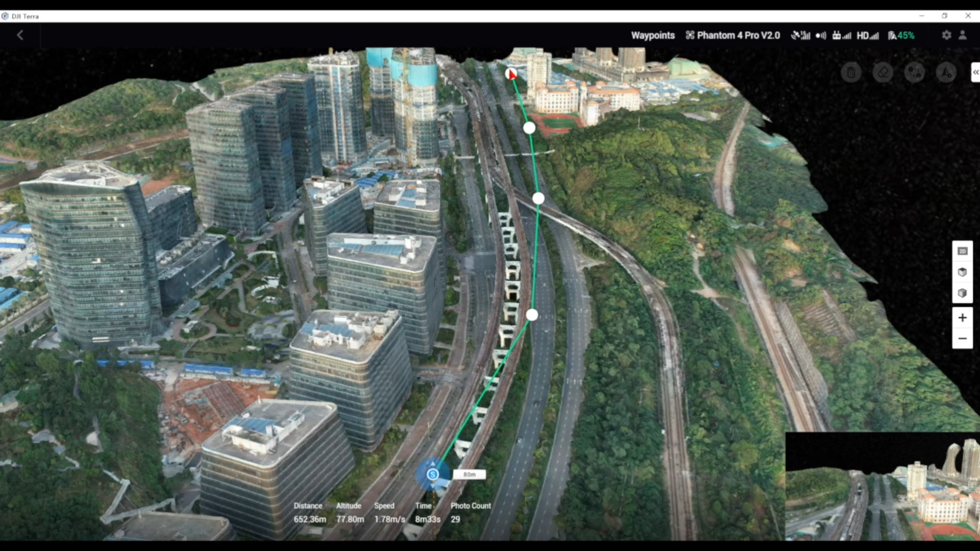980x551 pixels.
Task: Open the user account icon
Action: point(963,35)
